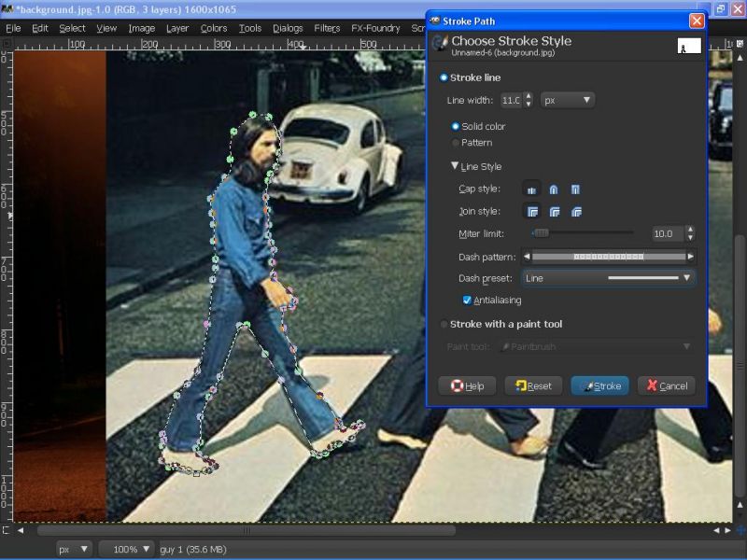The height and width of the screenshot is (560, 747).
Task: Close the Stroke Path dialog
Action: [697, 21]
